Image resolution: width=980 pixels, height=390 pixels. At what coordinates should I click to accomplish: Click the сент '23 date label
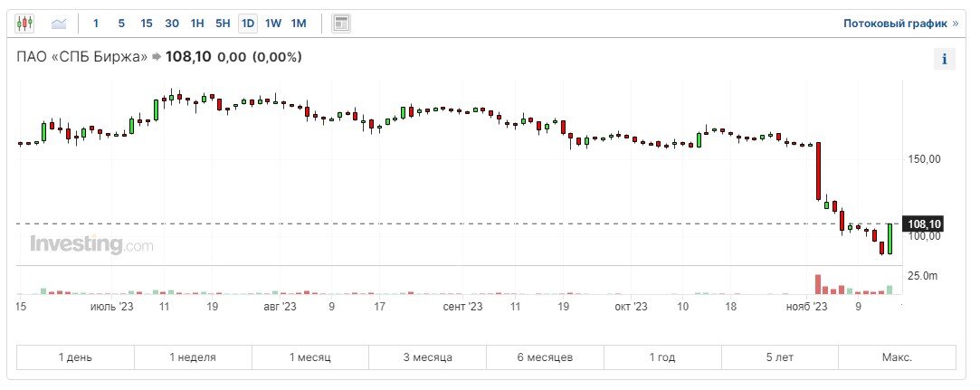click(462, 307)
